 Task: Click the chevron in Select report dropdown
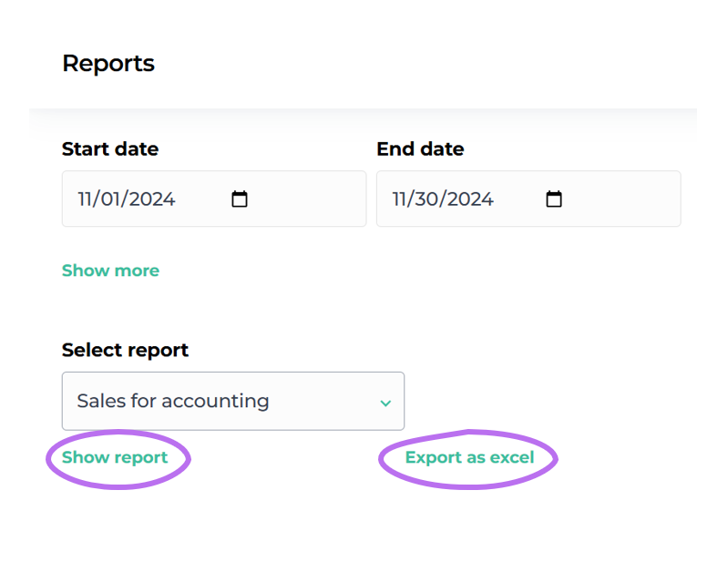pos(385,403)
